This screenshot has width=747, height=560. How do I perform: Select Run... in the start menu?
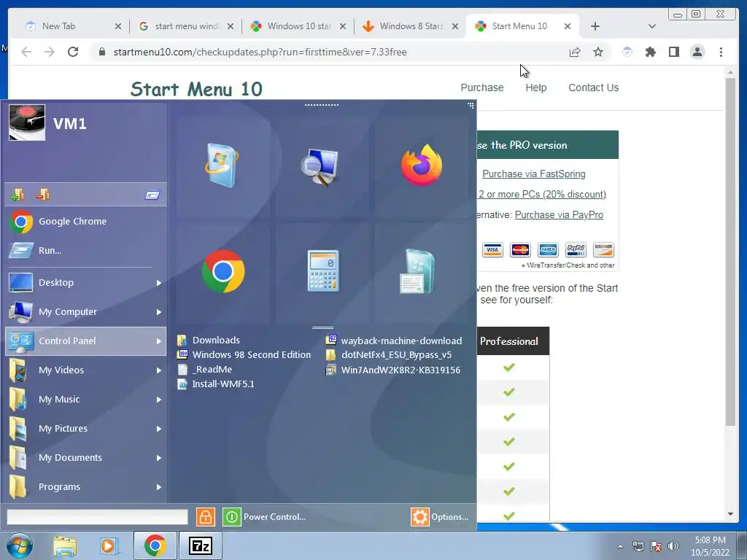point(86,251)
